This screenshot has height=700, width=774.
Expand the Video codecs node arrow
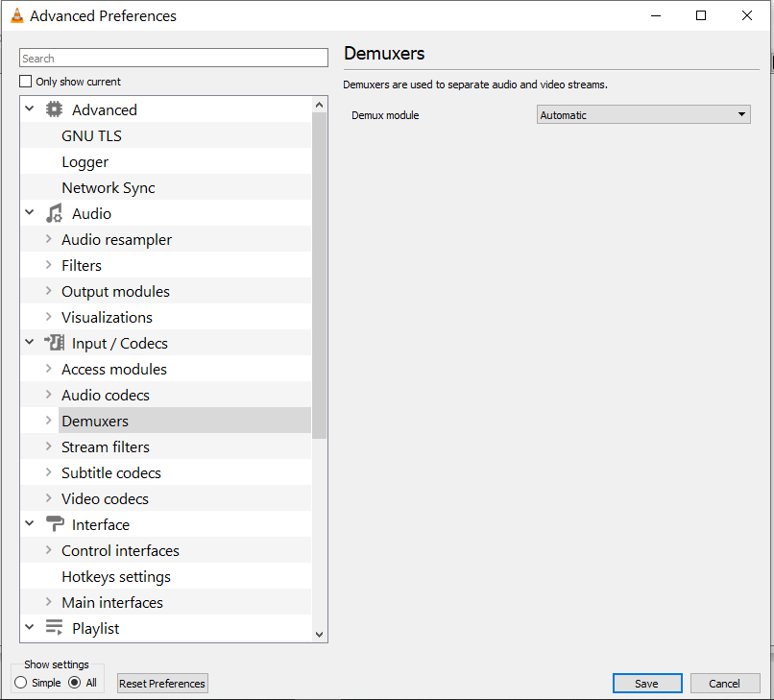point(48,498)
